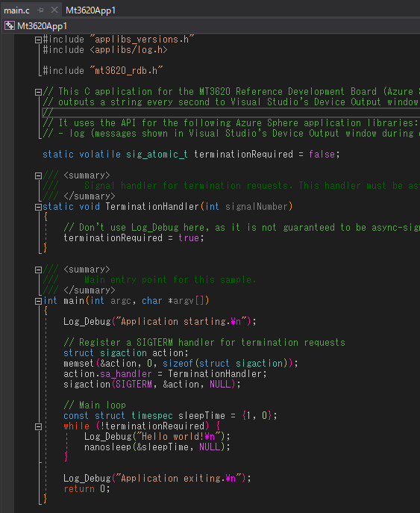The height and width of the screenshot is (513, 420).
Task: Collapse the 'This C application' comment block
Action: pyautogui.click(x=38, y=93)
